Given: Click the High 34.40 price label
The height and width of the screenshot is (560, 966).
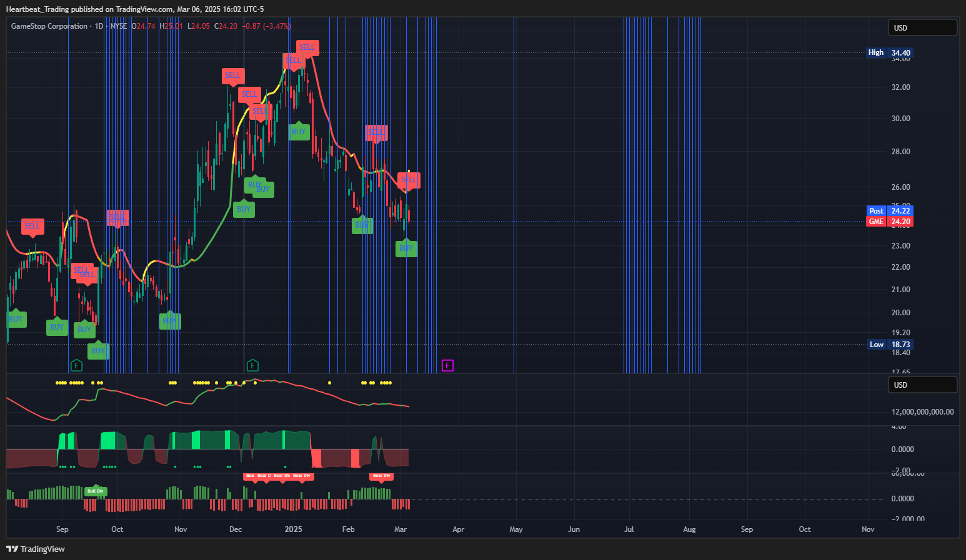Looking at the screenshot, I should click(x=890, y=52).
